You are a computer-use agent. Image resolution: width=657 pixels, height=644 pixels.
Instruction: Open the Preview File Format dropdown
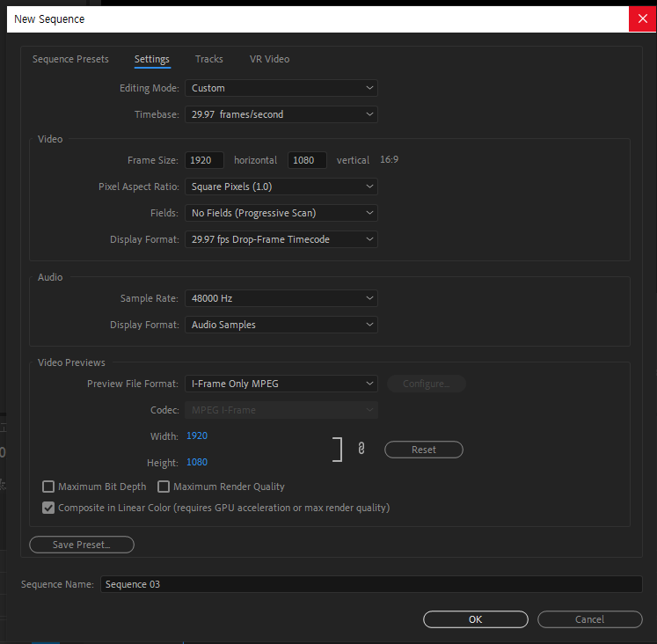click(x=281, y=384)
